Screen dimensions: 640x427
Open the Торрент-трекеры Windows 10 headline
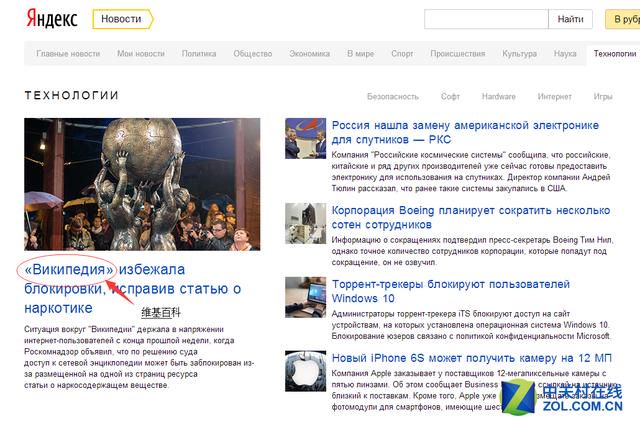451,291
